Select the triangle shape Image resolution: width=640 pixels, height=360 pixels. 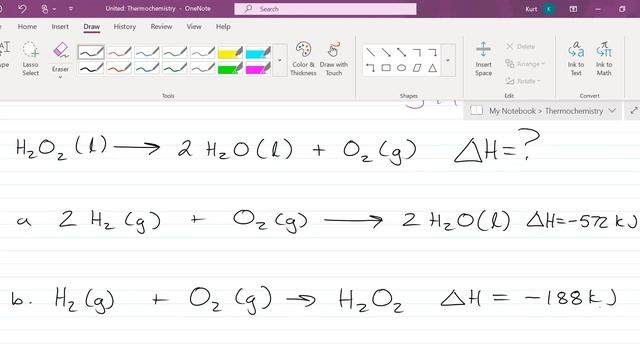tap(433, 68)
